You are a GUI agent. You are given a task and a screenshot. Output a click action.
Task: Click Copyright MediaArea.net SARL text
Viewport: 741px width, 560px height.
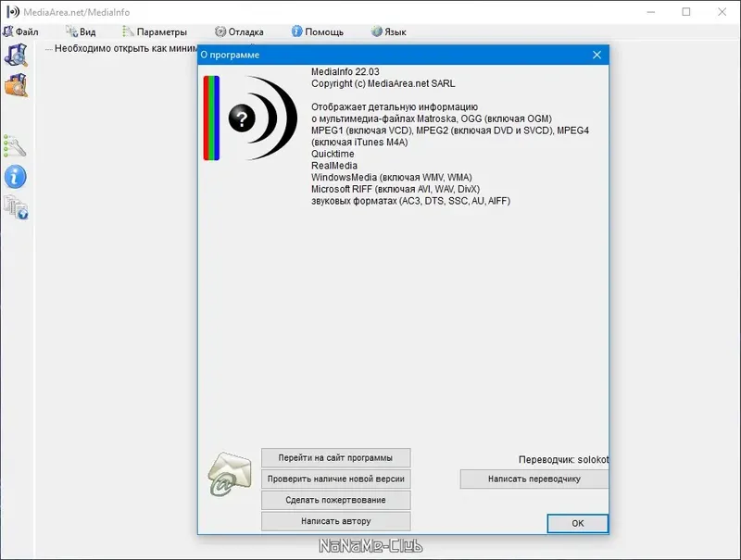383,83
